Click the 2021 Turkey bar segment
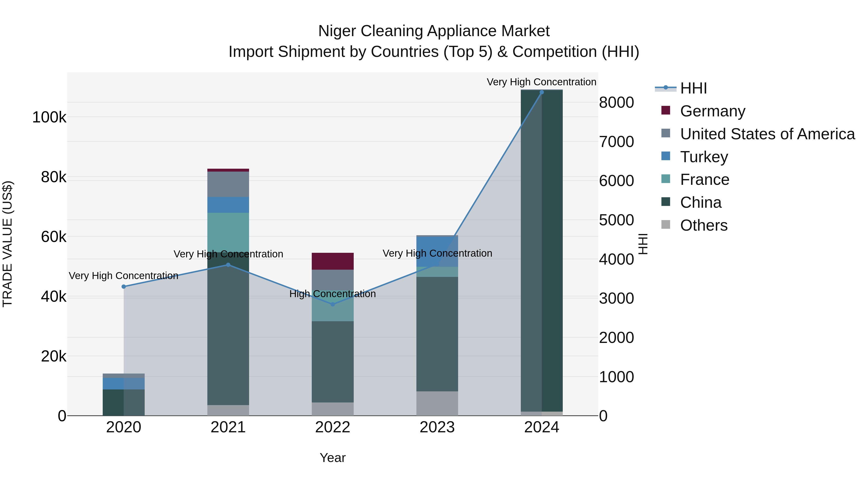Screen dimensions: 868x488 228,205
